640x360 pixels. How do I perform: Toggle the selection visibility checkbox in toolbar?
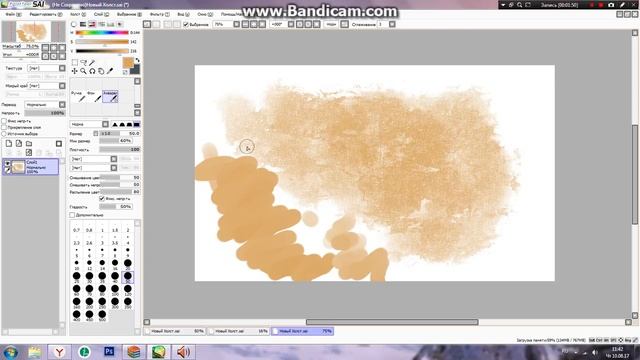click(186, 24)
